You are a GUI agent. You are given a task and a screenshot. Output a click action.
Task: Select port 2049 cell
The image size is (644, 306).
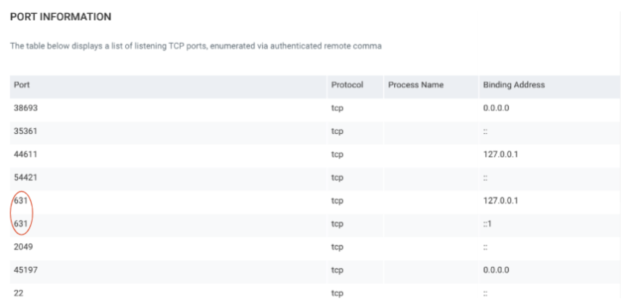pos(23,247)
